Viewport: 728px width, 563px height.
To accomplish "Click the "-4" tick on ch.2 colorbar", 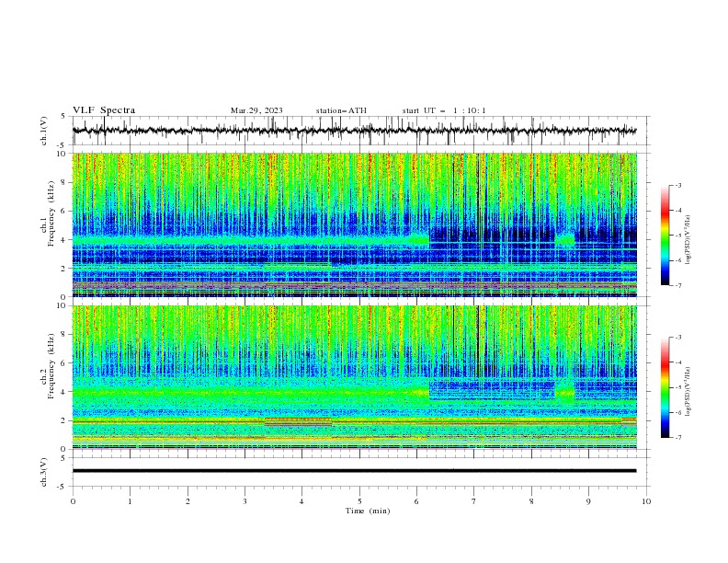I will click(x=677, y=362).
